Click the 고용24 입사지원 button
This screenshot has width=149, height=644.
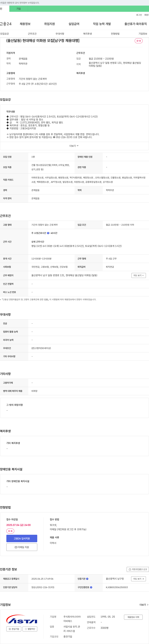22,538
